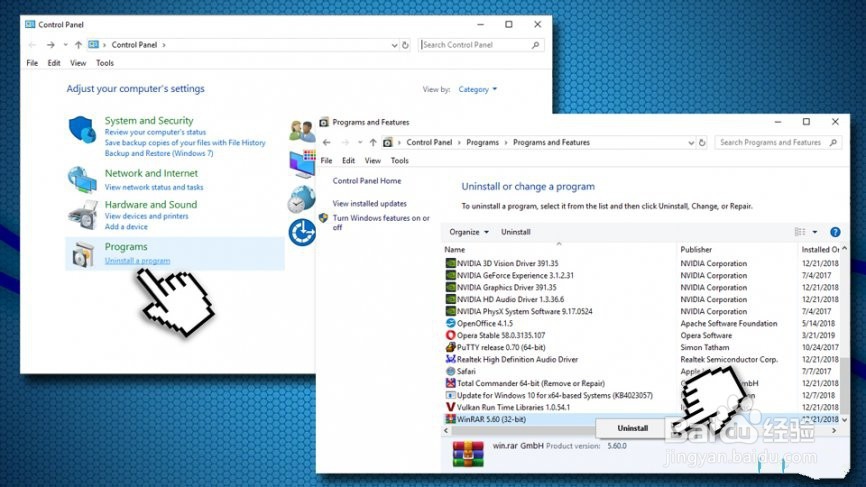Open Edit menu in Control Panel window
This screenshot has width=866, height=487.
point(54,63)
